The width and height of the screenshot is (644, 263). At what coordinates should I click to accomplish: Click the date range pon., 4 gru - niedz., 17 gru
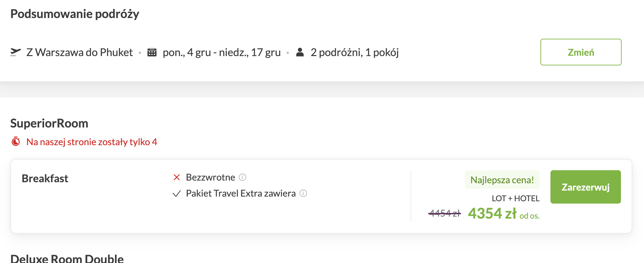click(221, 52)
